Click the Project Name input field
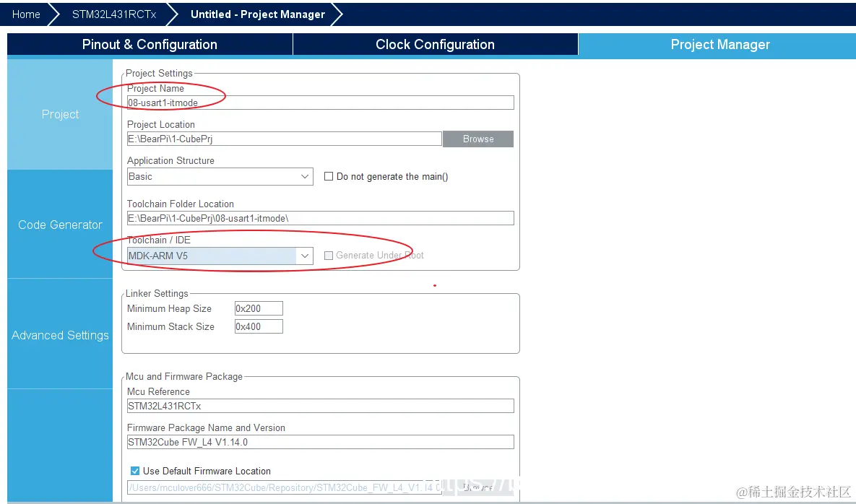This screenshot has height=504, width=856. (x=321, y=103)
